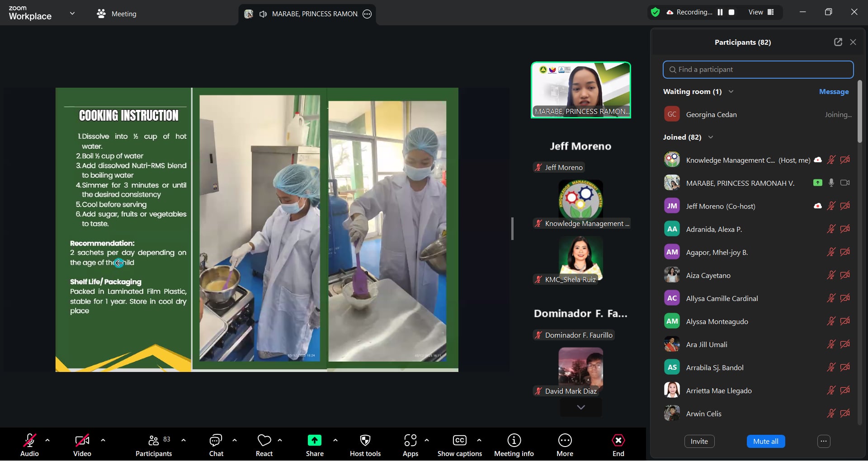
Task: Pause the recording
Action: (720, 12)
